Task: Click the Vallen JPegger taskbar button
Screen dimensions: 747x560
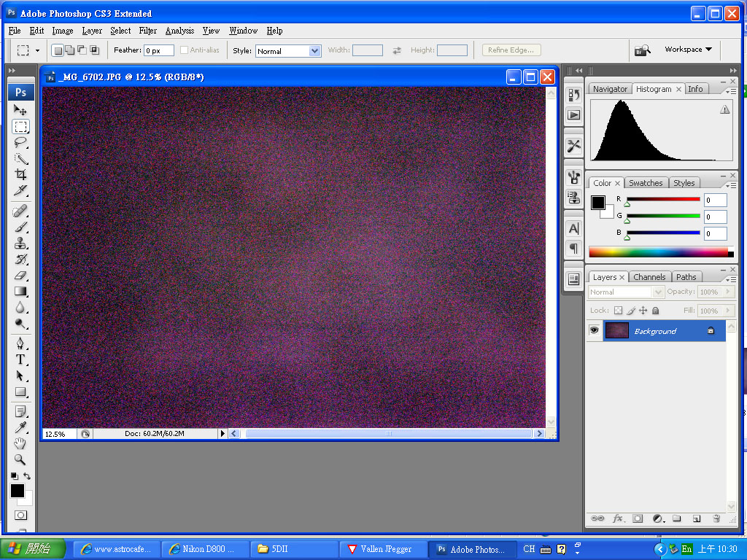Action: (382, 549)
